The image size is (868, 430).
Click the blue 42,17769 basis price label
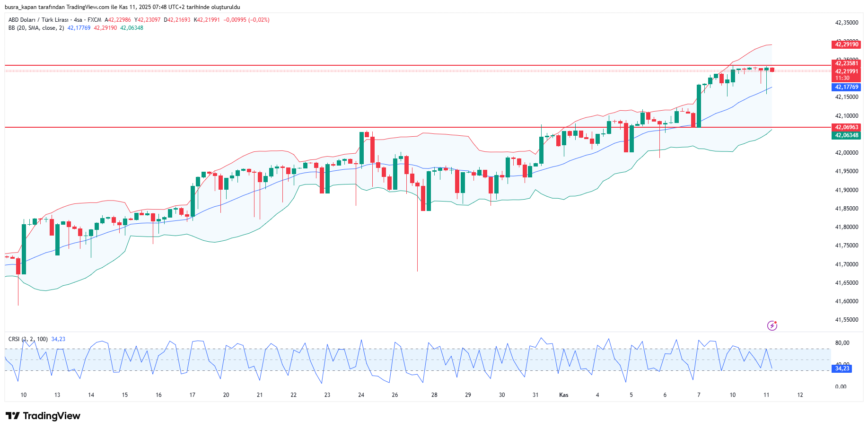coord(846,87)
